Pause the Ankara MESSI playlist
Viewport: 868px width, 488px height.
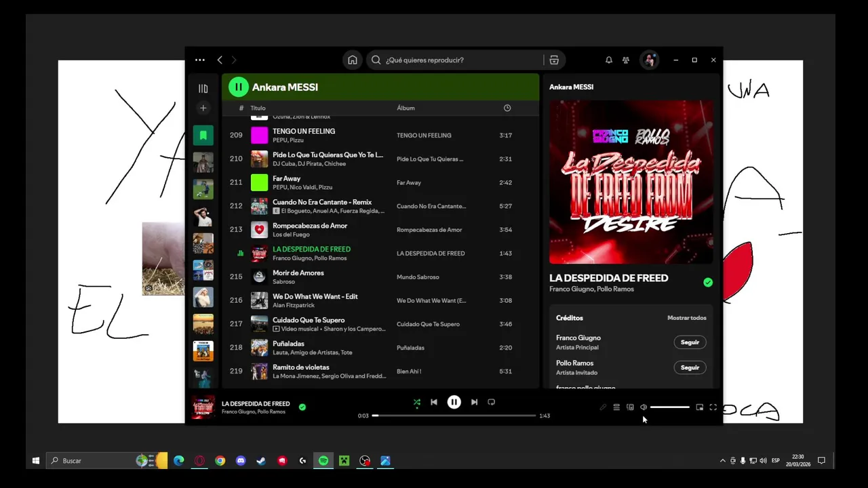pos(238,87)
